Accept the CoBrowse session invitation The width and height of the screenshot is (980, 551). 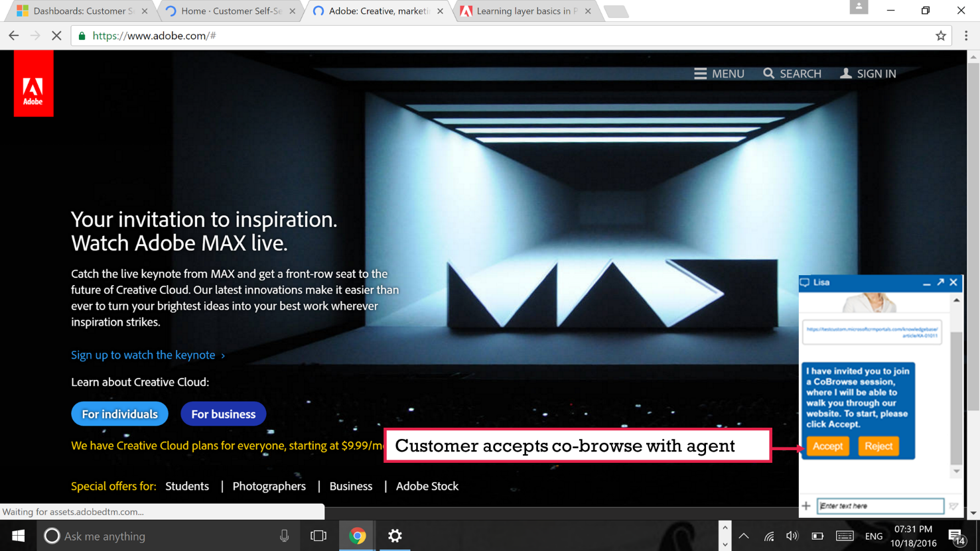click(x=827, y=446)
